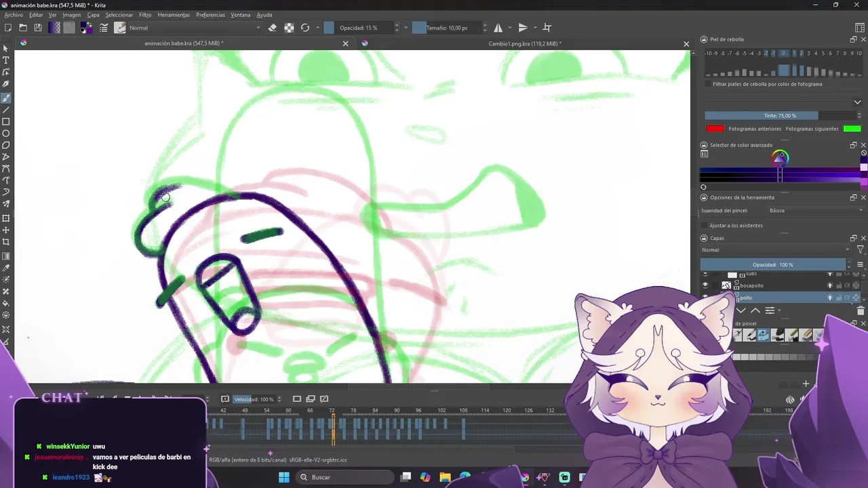Expand onion skin panel chevron
The image size is (868, 488).
point(857,102)
